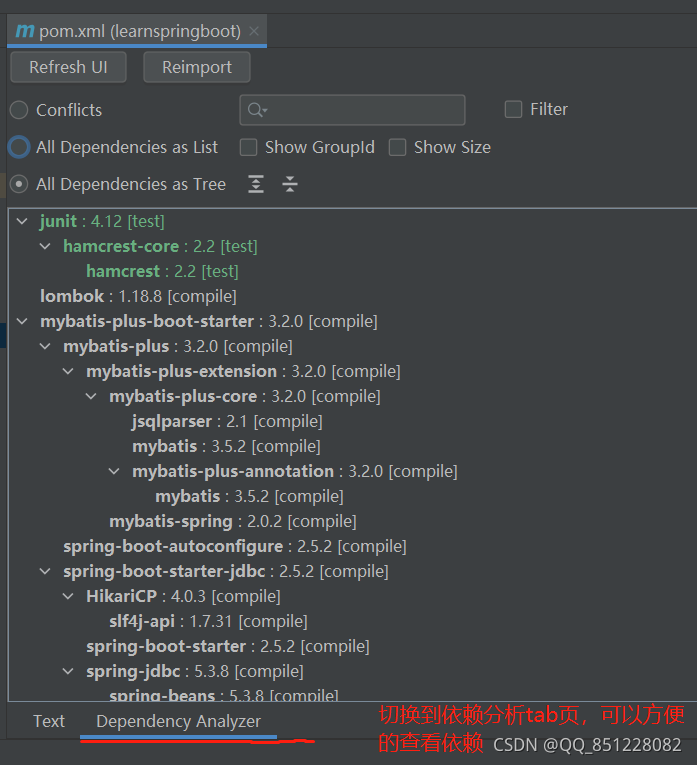This screenshot has width=697, height=765.
Task: Select mybatis-plus-extension : 3.2.0 row
Action: 243,371
